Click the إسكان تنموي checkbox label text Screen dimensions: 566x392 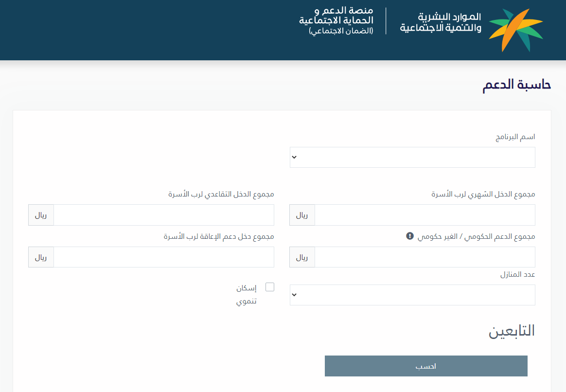pos(247,294)
